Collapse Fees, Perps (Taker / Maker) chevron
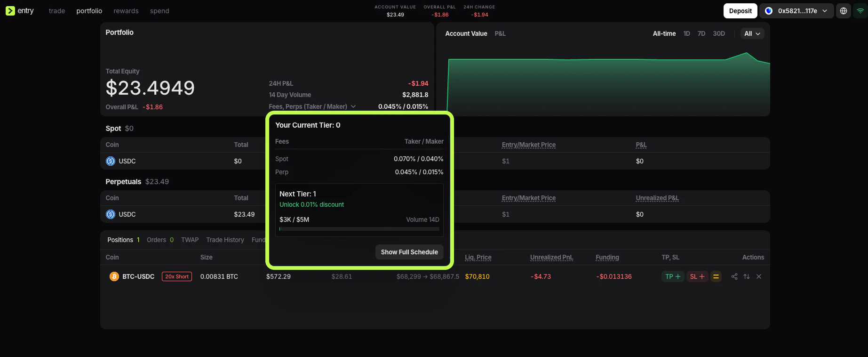This screenshot has width=868, height=357. pos(353,106)
